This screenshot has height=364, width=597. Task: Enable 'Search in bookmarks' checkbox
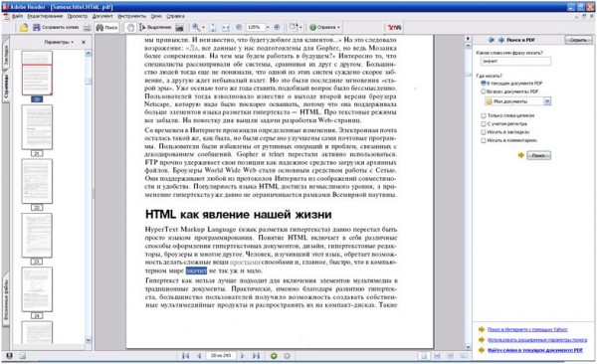[484, 132]
